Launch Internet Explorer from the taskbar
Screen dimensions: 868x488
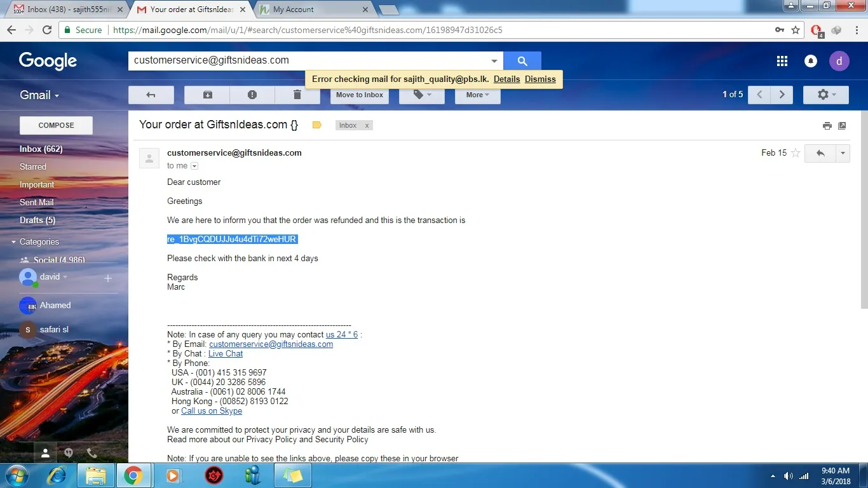pyautogui.click(x=58, y=475)
